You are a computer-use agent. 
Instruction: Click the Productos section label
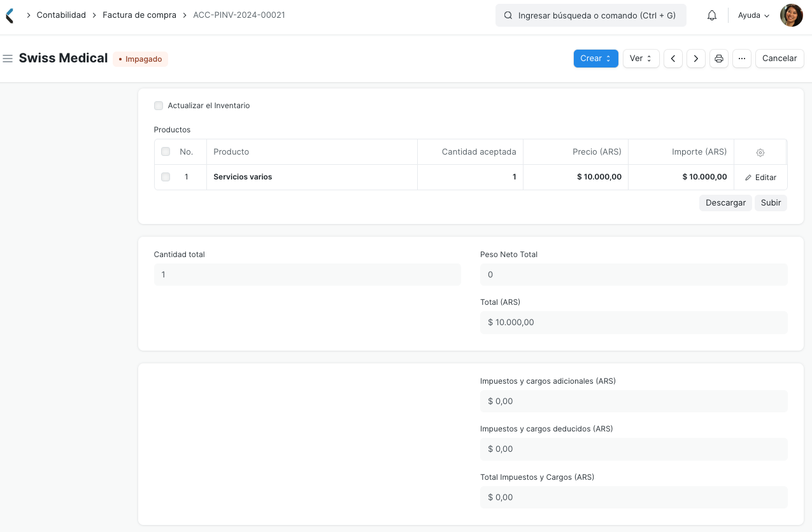pyautogui.click(x=172, y=130)
